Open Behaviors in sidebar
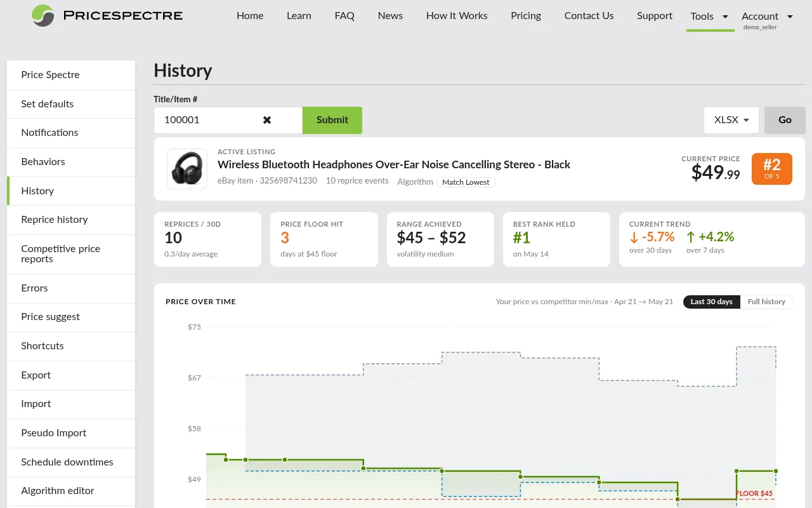Screen dimensions: 812x508 coord(71,162)
